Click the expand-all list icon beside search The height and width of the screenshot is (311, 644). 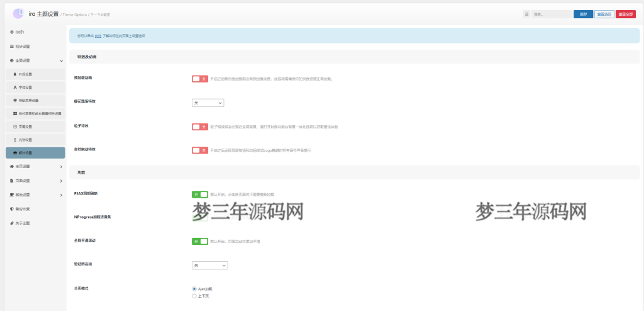click(526, 14)
